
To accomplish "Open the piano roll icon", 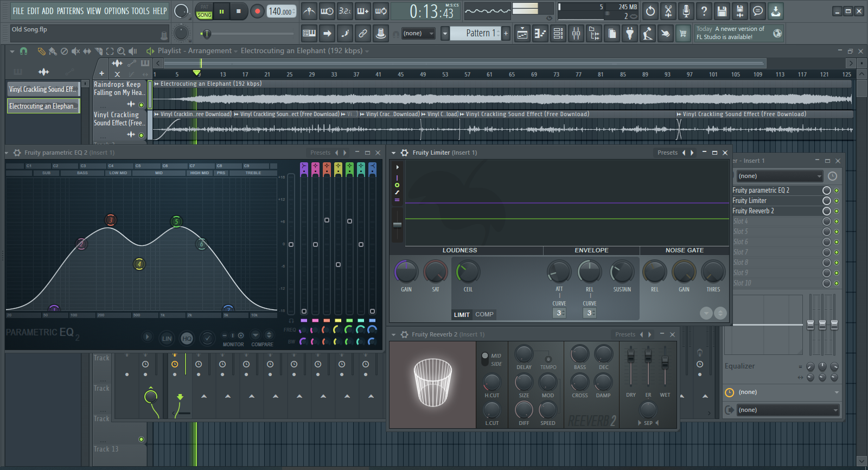I will tap(540, 34).
